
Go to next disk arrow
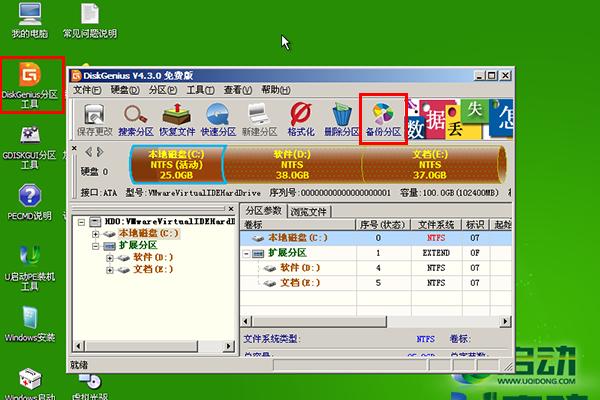100,152
